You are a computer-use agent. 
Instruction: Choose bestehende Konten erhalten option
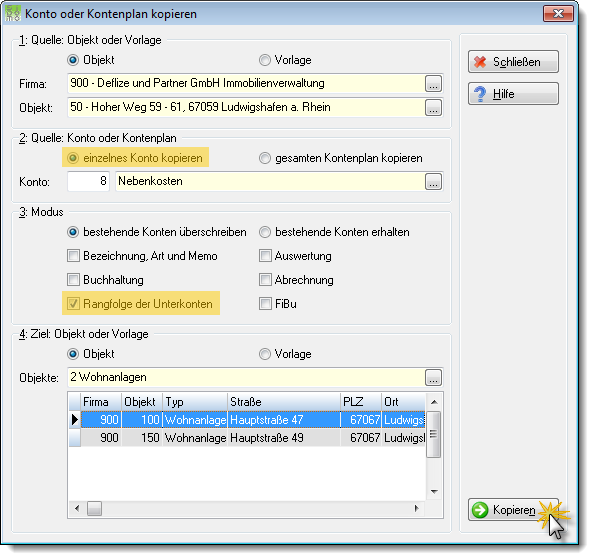(x=265, y=232)
